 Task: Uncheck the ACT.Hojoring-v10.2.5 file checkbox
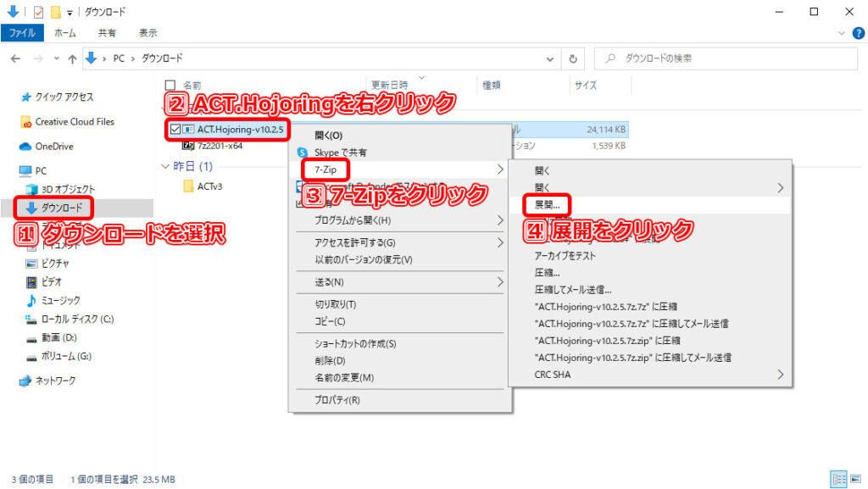pyautogui.click(x=175, y=130)
